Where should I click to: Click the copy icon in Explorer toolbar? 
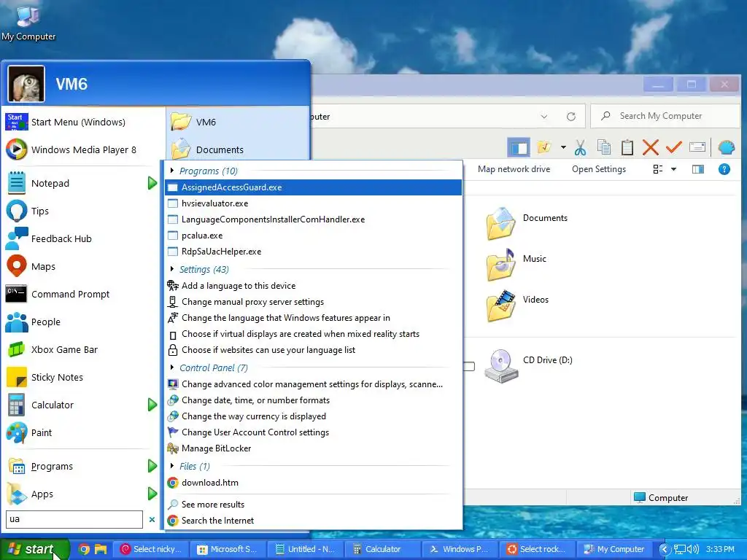[603, 147]
